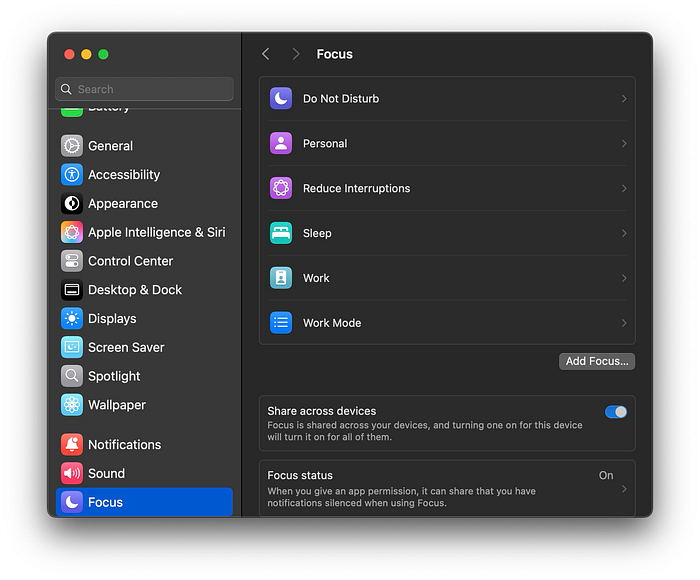
Task: Select Screen Saver label in sidebar
Action: point(126,347)
